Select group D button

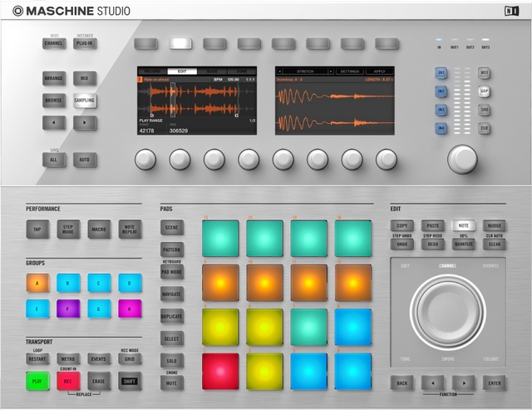130,283
